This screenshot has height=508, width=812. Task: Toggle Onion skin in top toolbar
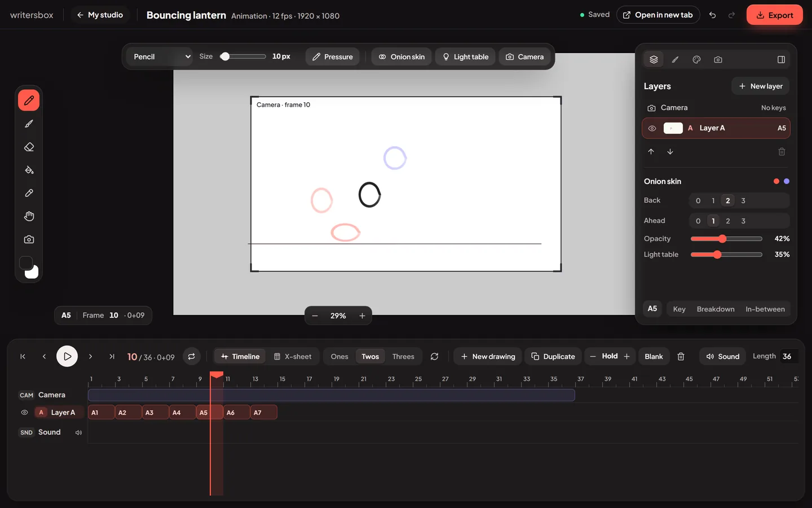(401, 56)
